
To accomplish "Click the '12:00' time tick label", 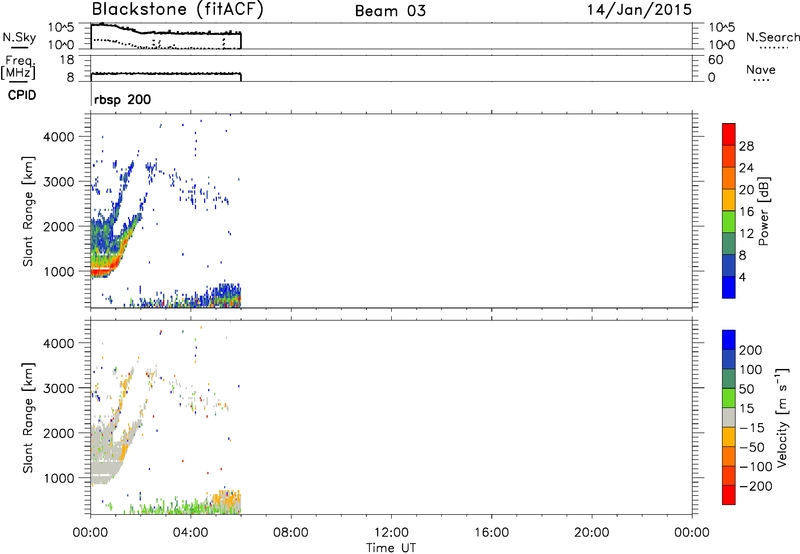I will tap(391, 533).
